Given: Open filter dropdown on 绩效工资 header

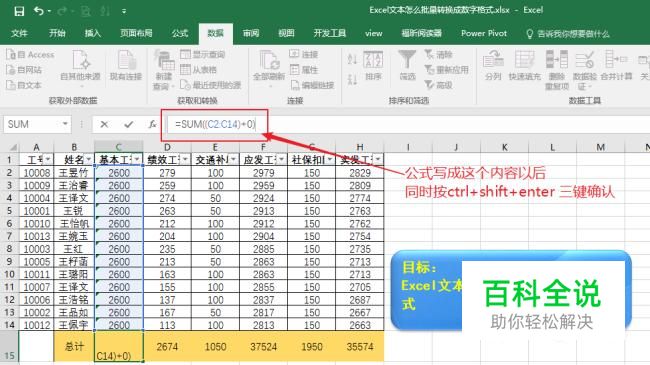Looking at the screenshot, I should click(185, 159).
